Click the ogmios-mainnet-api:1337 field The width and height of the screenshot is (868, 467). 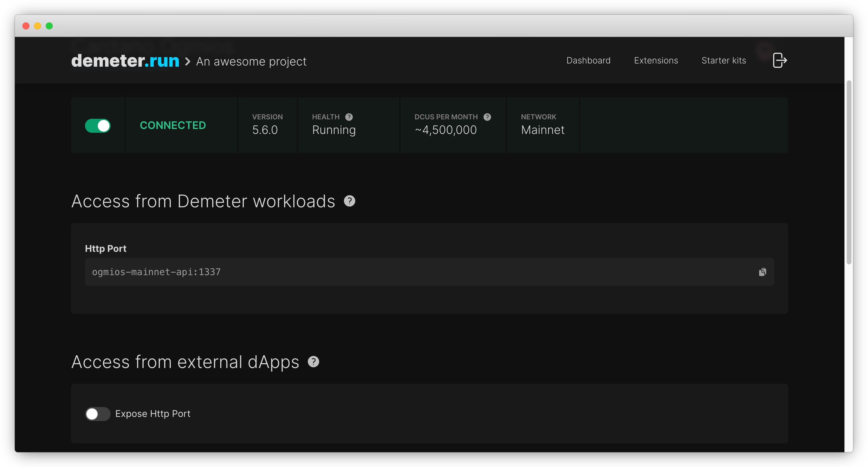429,272
